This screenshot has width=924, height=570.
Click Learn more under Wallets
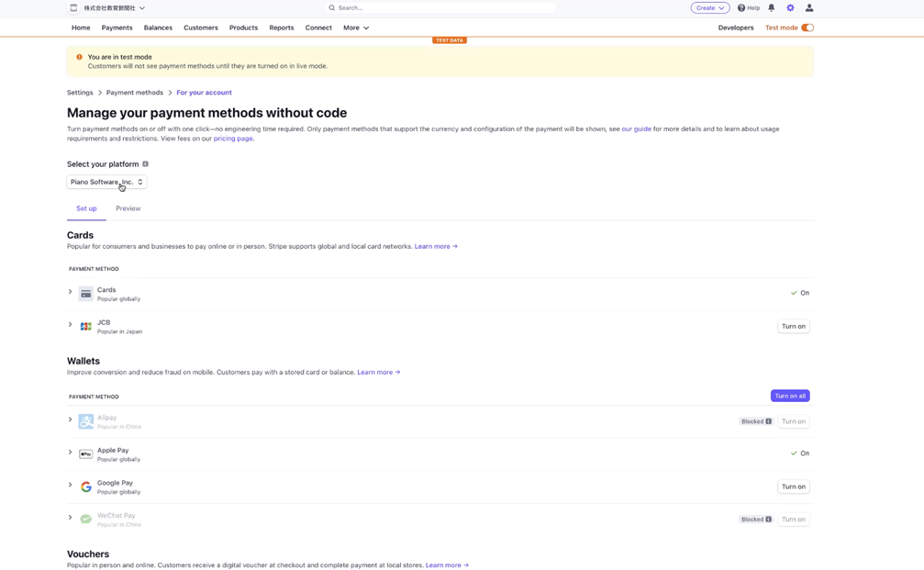378,372
